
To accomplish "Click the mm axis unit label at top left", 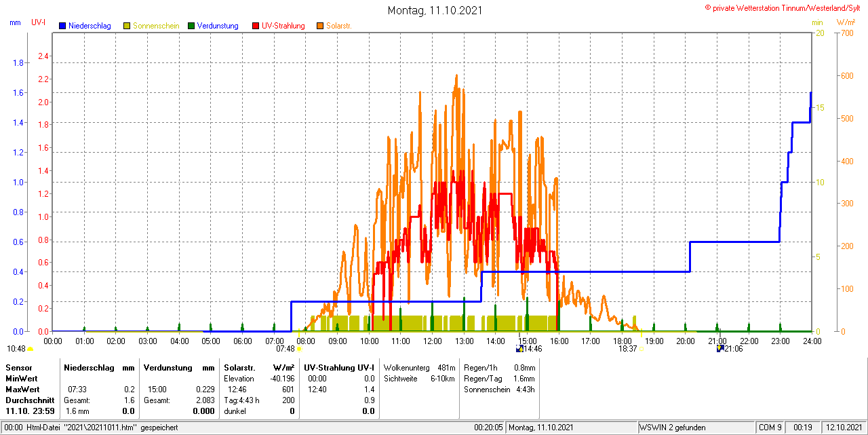I will [x=15, y=22].
